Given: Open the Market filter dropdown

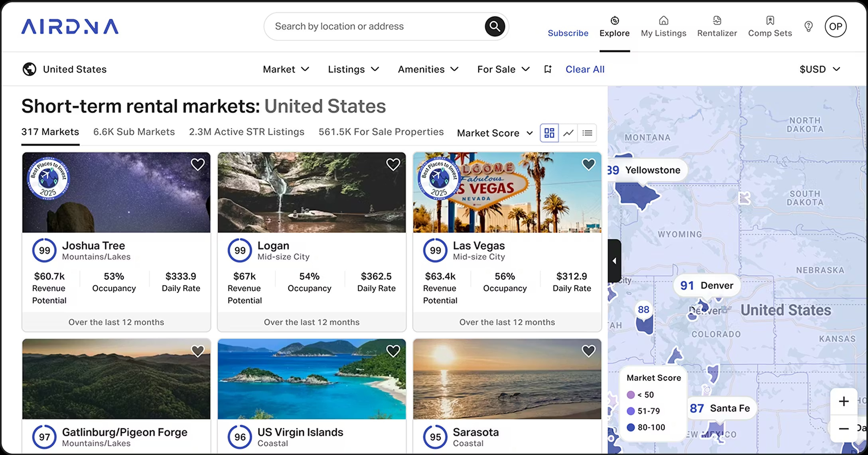Looking at the screenshot, I should pyautogui.click(x=286, y=69).
